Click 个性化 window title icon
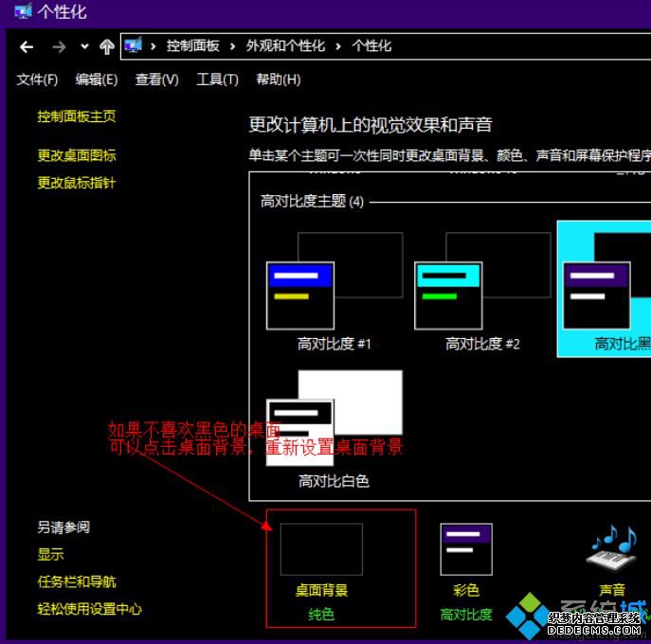 click(x=23, y=10)
